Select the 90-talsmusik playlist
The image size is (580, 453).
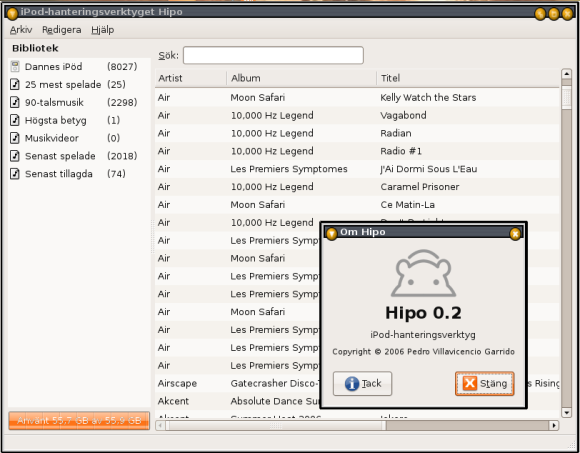tap(79, 102)
